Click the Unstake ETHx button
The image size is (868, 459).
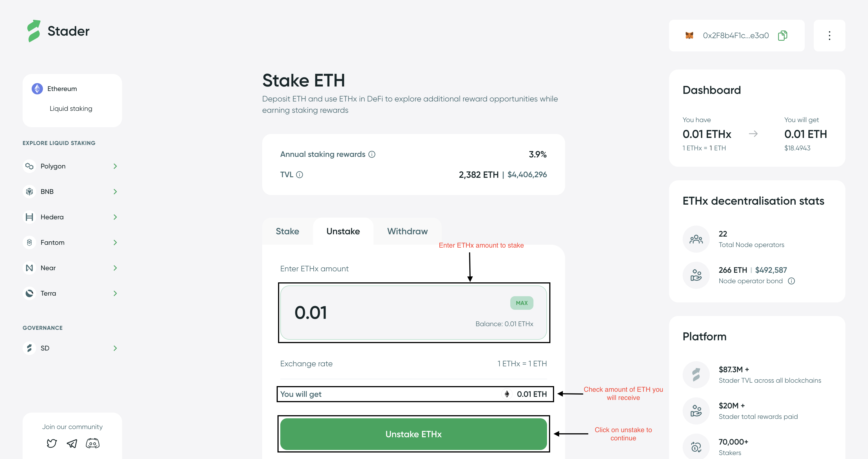[413, 434]
